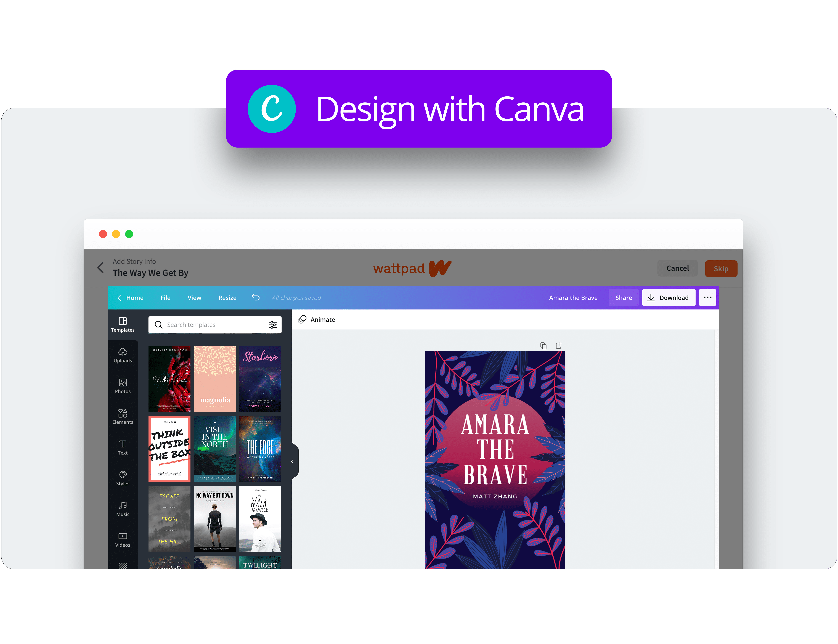Open the Templates sidebar tab
838x644 pixels.
point(123,325)
